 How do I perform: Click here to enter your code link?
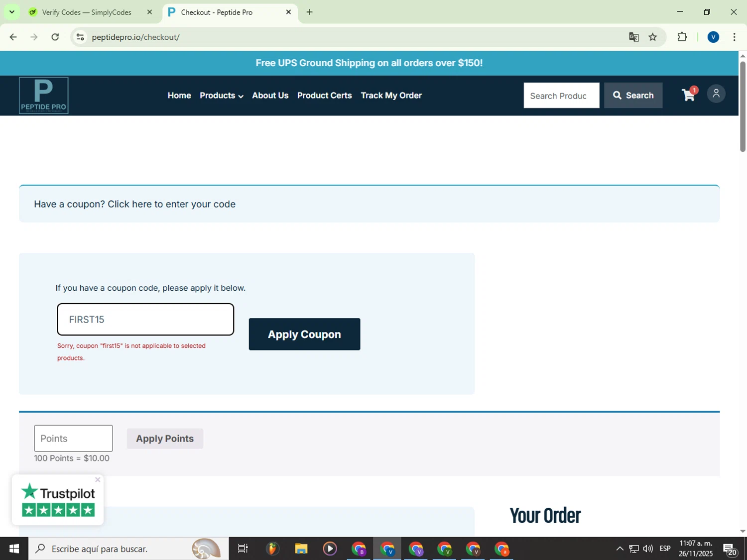point(171,204)
